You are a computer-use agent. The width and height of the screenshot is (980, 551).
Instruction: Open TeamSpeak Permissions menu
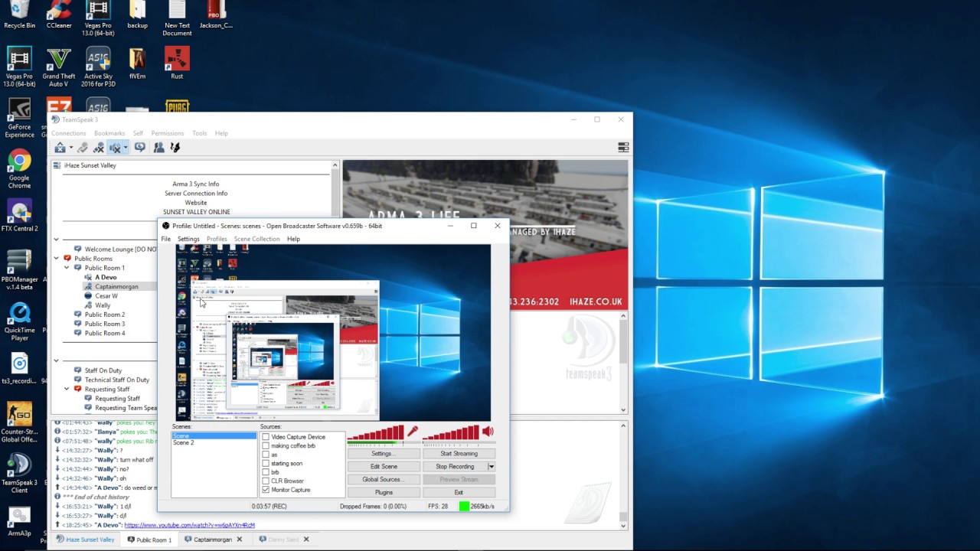pos(167,133)
